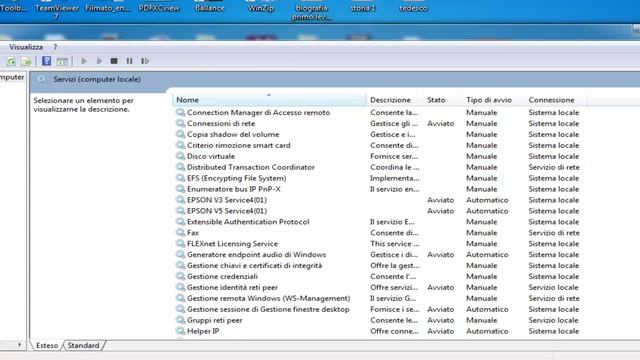The height and width of the screenshot is (360, 640).
Task: Open the WinZip desktop shortcut
Action: 261,8
